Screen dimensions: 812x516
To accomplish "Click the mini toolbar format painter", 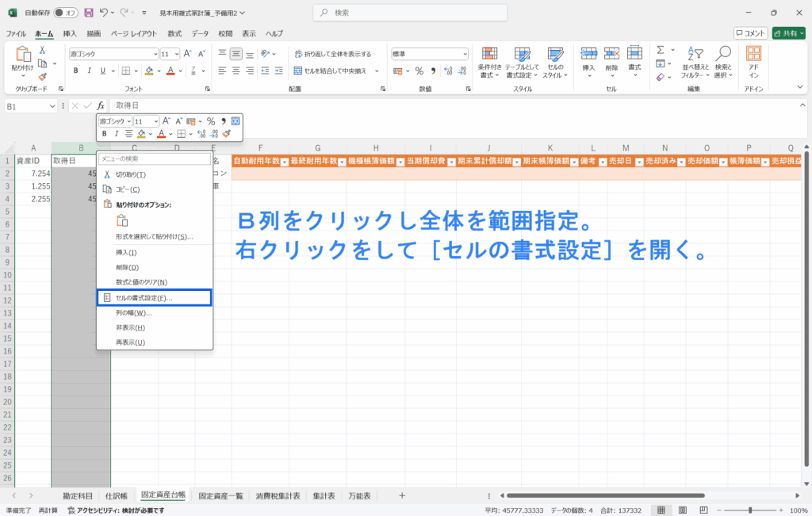I will coord(226,133).
